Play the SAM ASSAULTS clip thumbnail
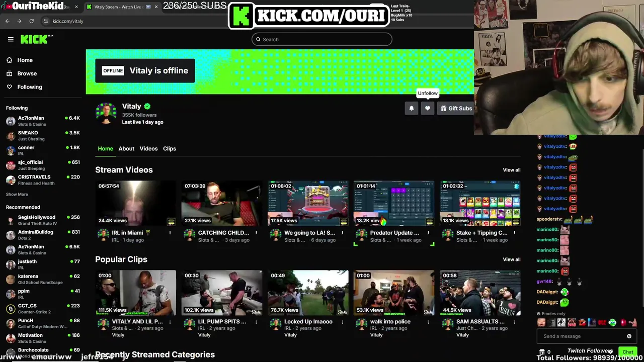Screen dimensions: 644x362 pyautogui.click(x=480, y=293)
